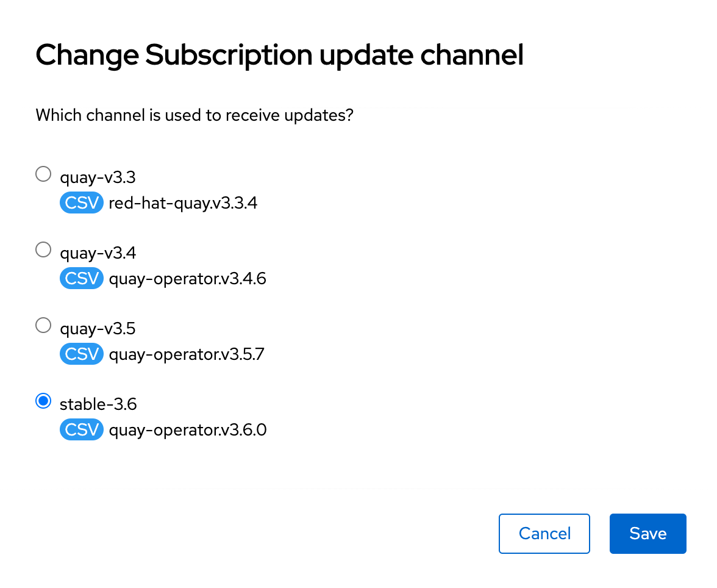Select the quay-v3.3 radio button
Viewport: 717px width, 588px height.
(x=43, y=174)
